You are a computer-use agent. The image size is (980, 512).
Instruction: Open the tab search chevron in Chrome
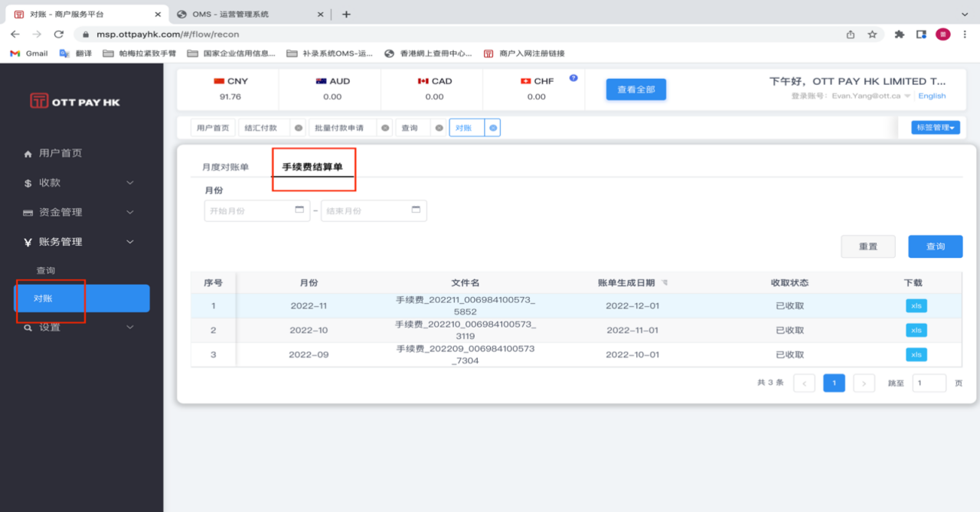(x=965, y=14)
